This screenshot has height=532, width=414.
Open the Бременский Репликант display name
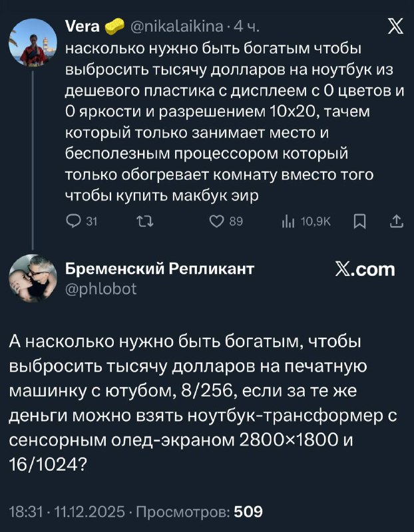tap(159, 269)
